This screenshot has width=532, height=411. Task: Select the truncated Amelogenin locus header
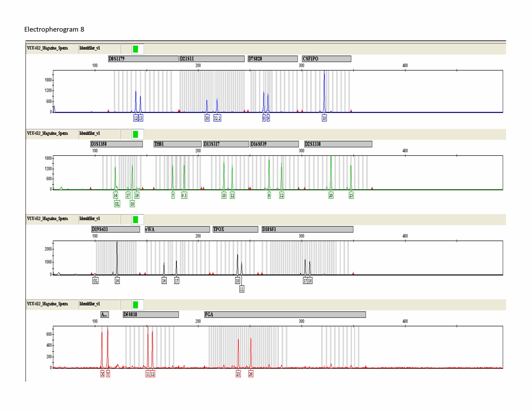pos(104,314)
